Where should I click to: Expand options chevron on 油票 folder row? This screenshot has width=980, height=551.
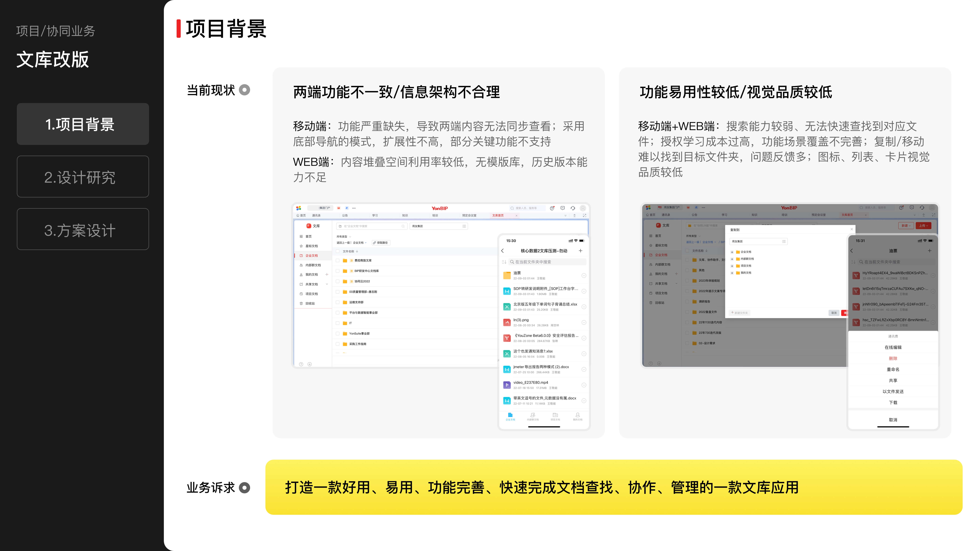coord(584,275)
